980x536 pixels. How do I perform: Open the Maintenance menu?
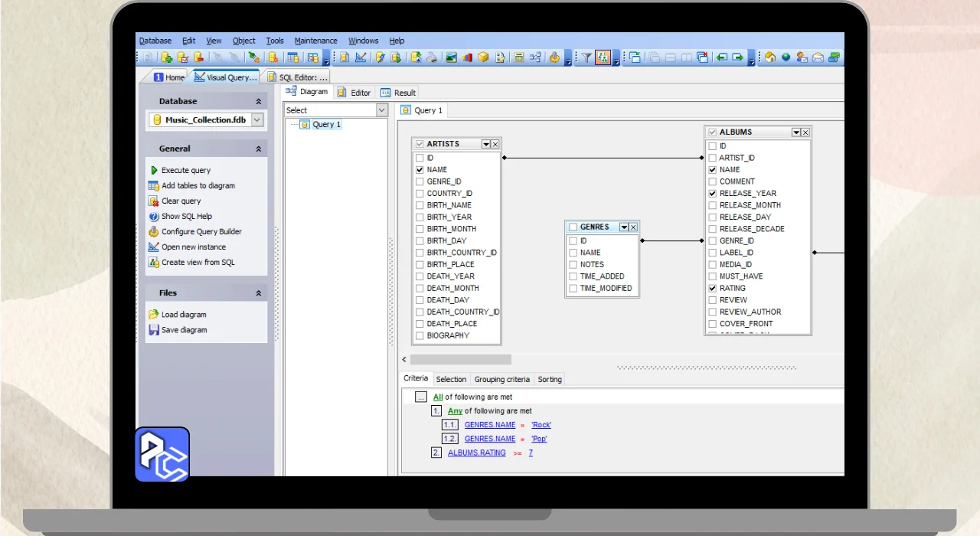315,41
